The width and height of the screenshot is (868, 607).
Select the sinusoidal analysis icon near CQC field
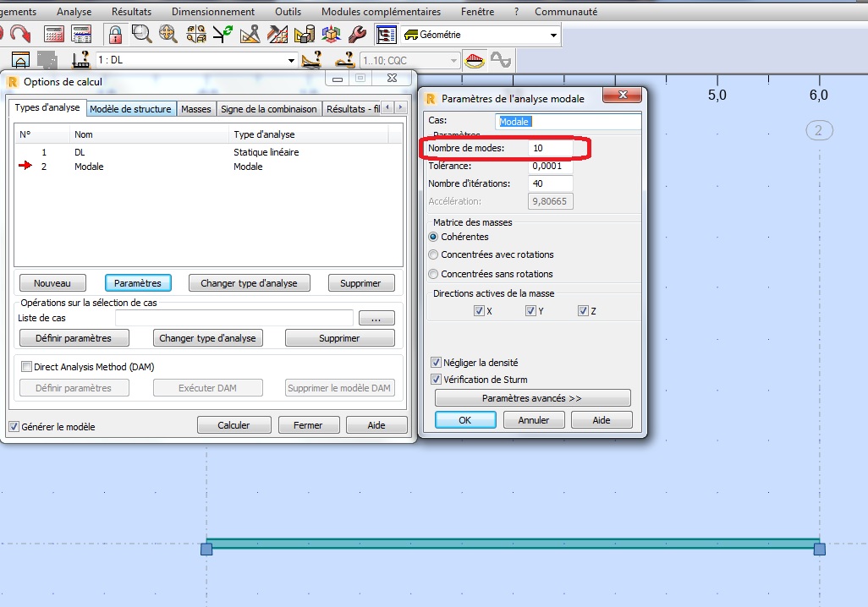click(x=501, y=59)
